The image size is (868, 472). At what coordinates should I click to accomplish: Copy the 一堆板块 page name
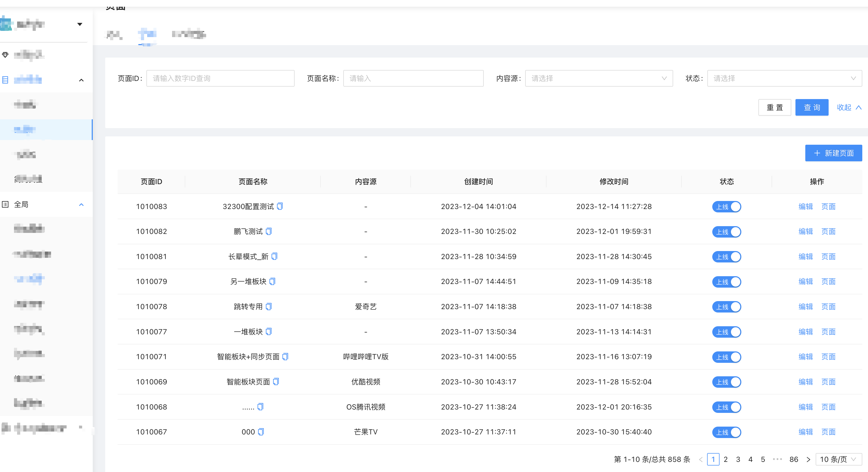pyautogui.click(x=268, y=331)
